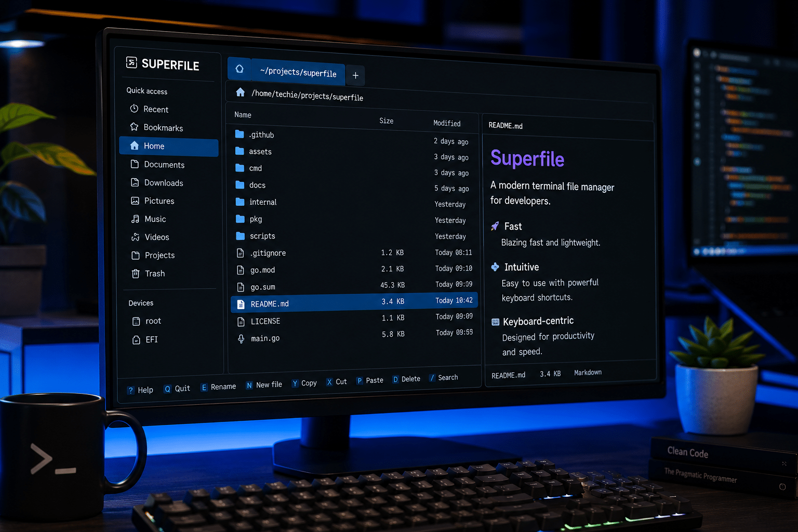798x532 pixels.
Task: Sort files by the Name column header
Action: [243, 115]
